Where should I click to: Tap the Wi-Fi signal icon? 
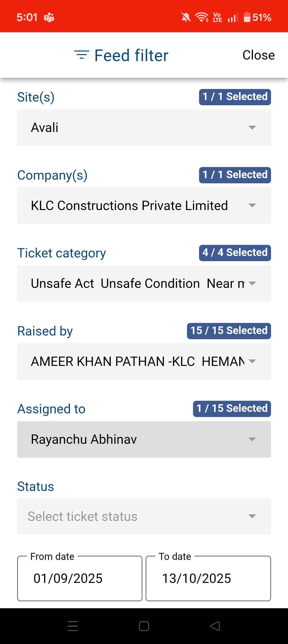(202, 17)
